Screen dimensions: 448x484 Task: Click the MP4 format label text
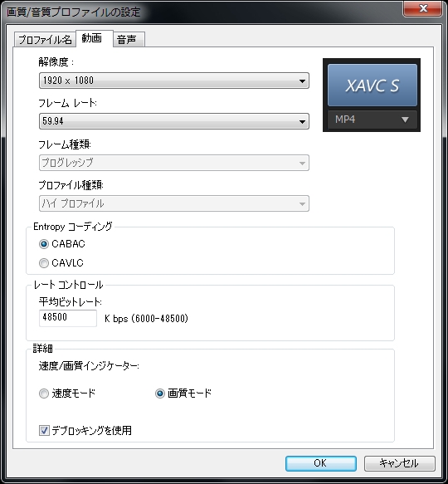(x=345, y=120)
